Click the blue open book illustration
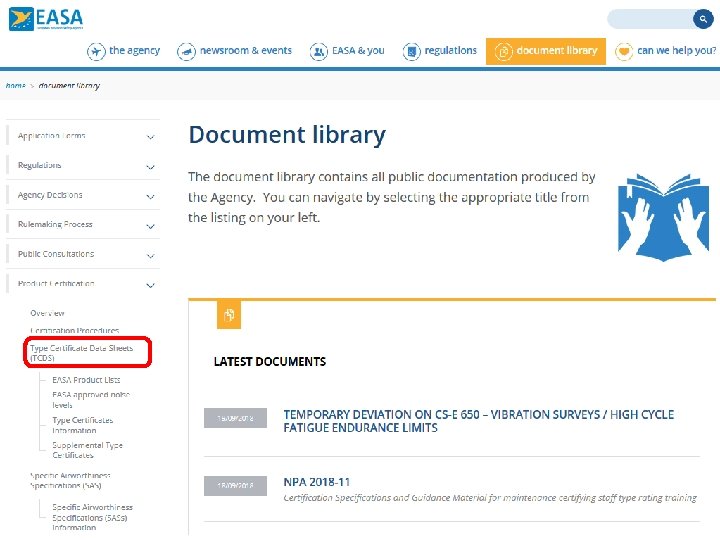Screen dimensions: 720x540 coord(663,217)
